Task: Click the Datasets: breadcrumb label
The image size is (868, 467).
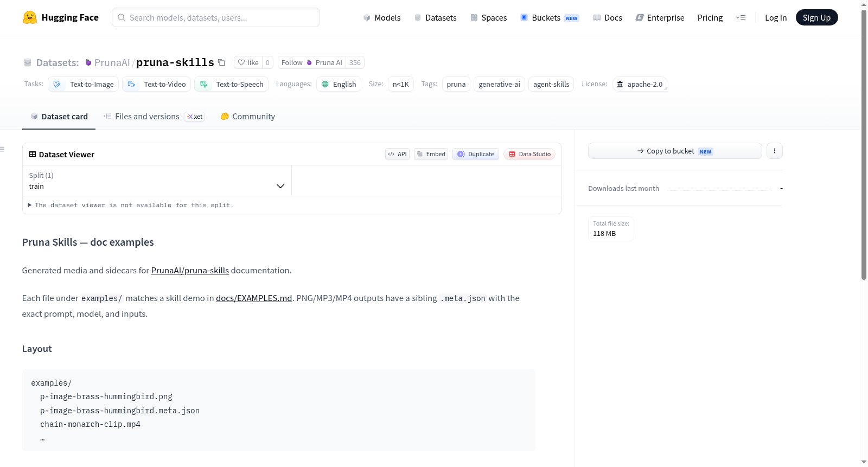Action: [x=58, y=62]
